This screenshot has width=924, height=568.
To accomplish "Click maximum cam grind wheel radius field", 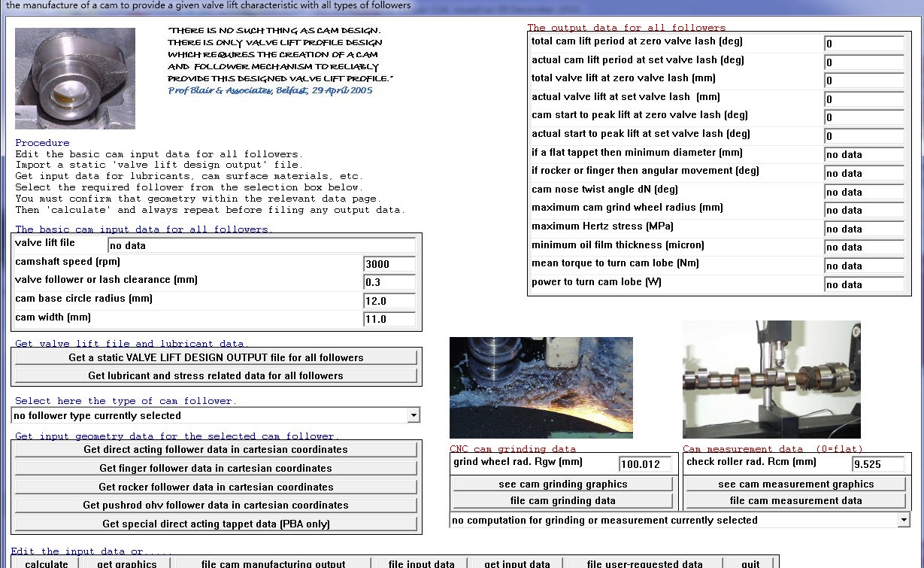I will (x=864, y=210).
